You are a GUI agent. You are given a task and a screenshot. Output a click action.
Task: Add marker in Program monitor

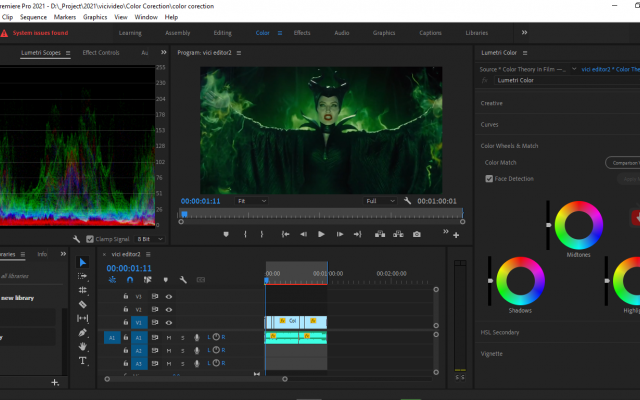[x=226, y=234]
